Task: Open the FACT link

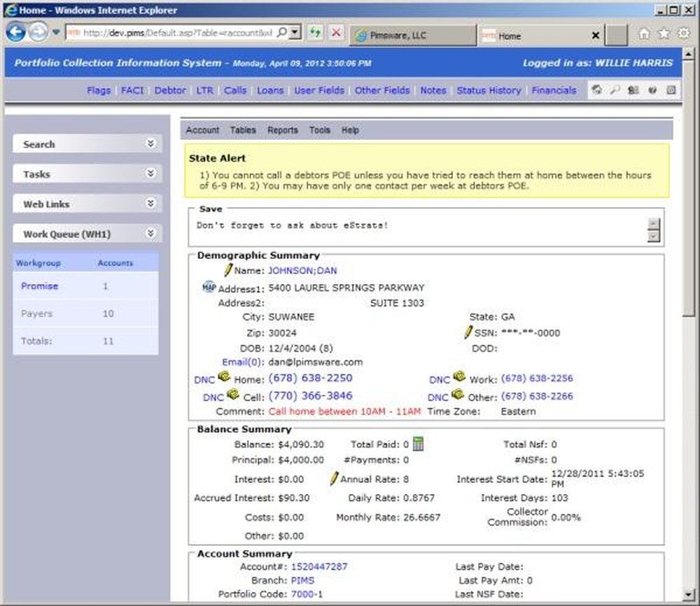Action: (x=132, y=90)
